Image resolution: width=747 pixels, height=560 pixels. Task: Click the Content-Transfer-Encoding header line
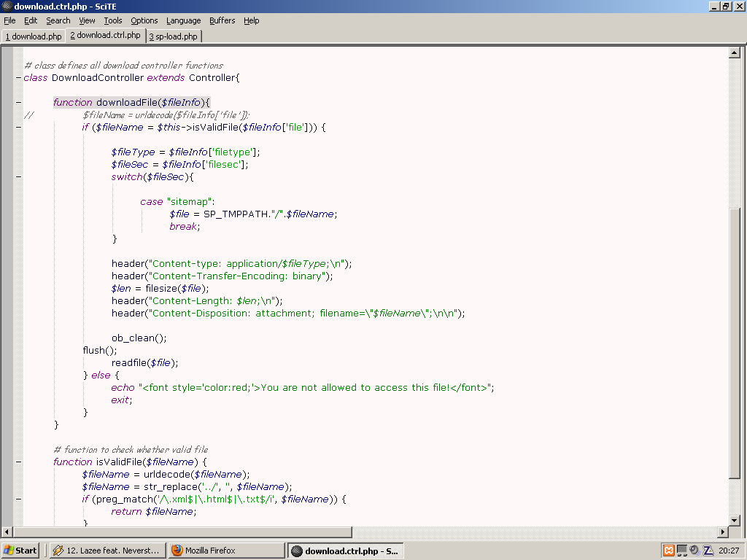[222, 276]
